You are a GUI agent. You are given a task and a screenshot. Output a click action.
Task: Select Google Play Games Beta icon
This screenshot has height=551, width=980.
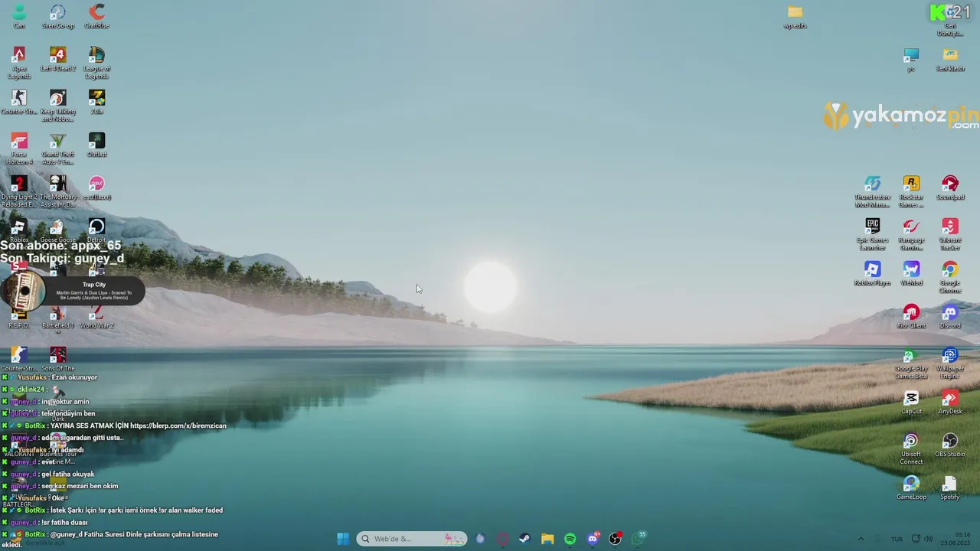coord(911,363)
